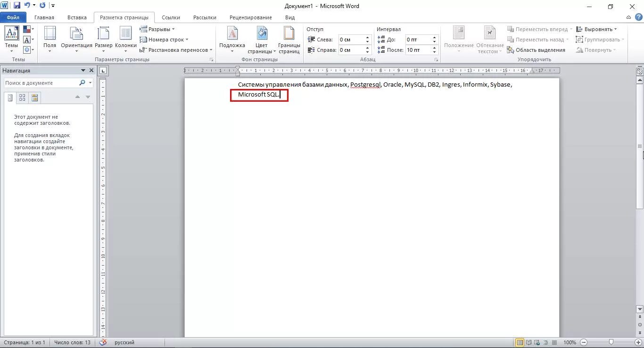The width and height of the screenshot is (644, 348).
Task: Increase the До spacing before value
Action: click(x=435, y=38)
